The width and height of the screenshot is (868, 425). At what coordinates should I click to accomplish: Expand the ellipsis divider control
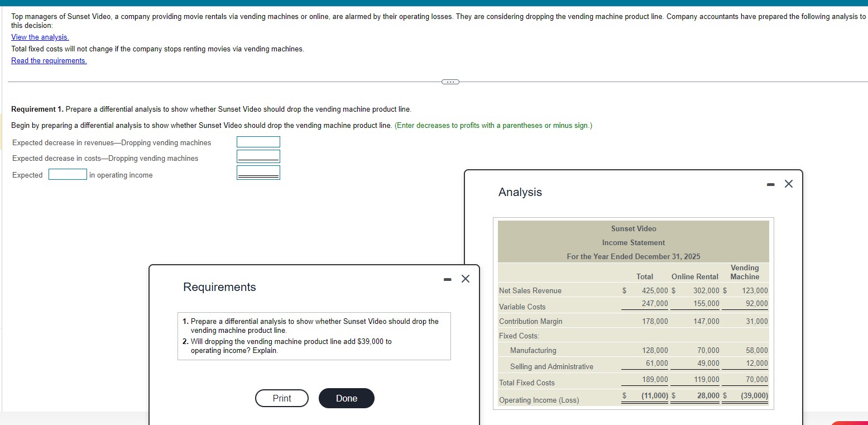pos(450,82)
